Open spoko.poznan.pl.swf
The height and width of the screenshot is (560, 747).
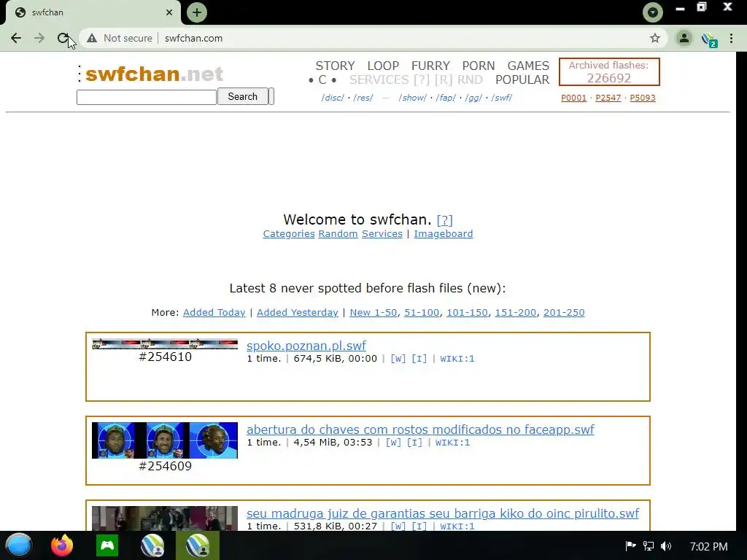[306, 346]
